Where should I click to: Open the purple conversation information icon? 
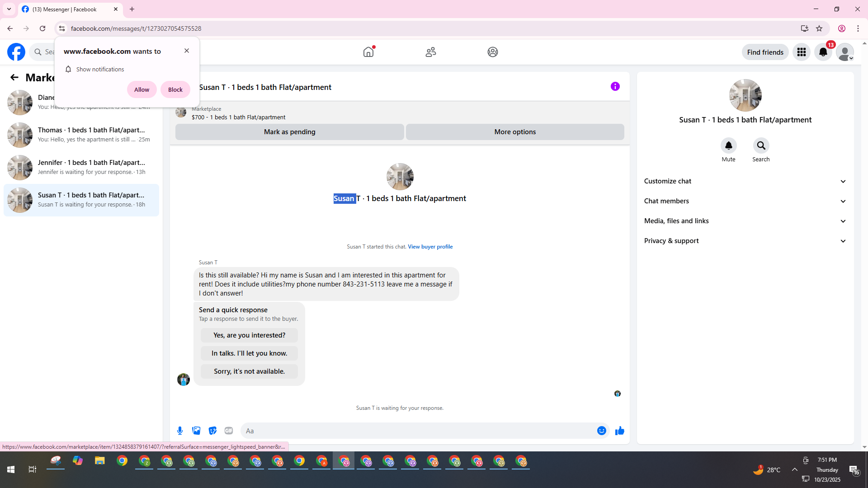click(615, 86)
